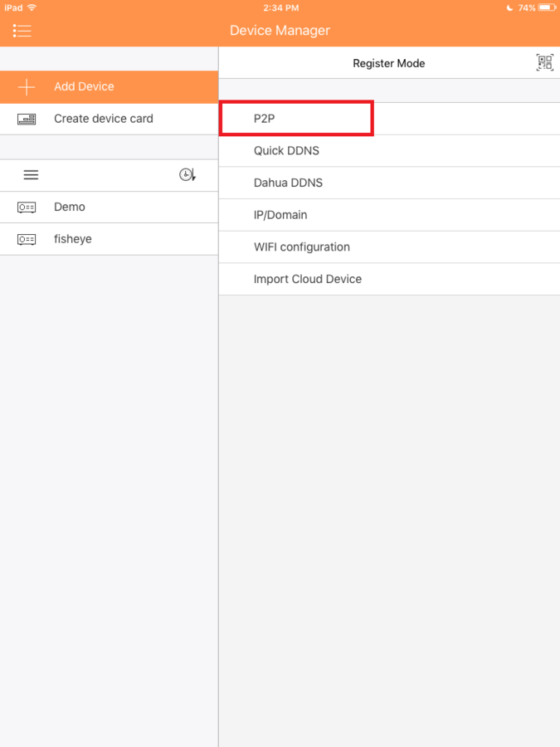560x747 pixels.
Task: Tap the Do Not Disturb moon icon
Action: [x=509, y=7]
